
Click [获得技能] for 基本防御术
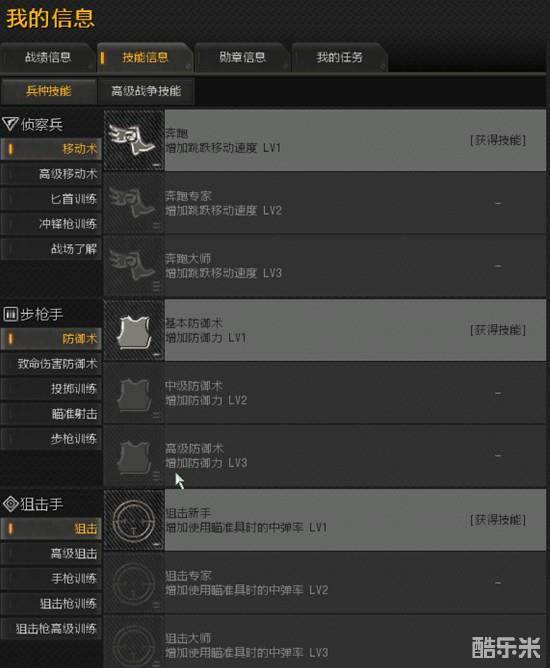498,330
